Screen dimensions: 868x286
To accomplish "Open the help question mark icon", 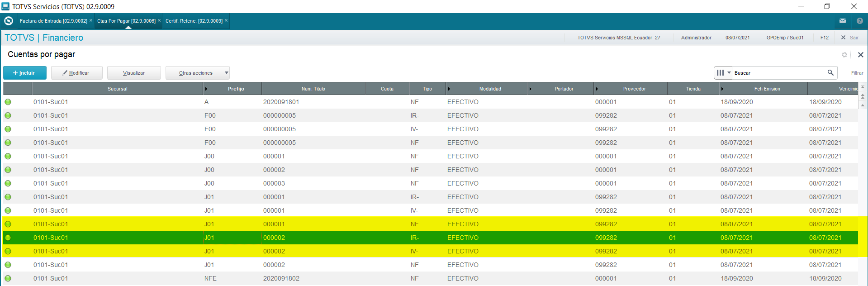I will (x=860, y=21).
